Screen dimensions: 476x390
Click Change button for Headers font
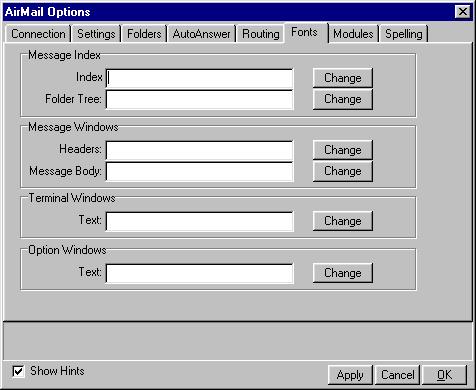point(343,150)
